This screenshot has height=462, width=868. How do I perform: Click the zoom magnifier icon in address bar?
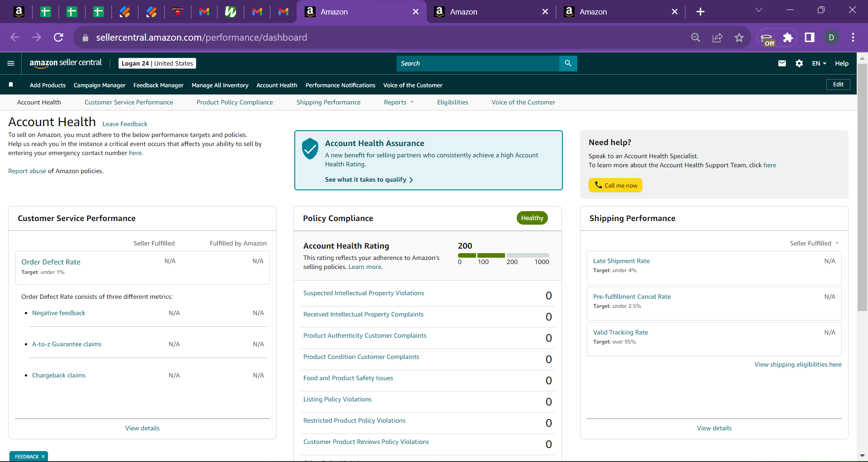[696, 38]
